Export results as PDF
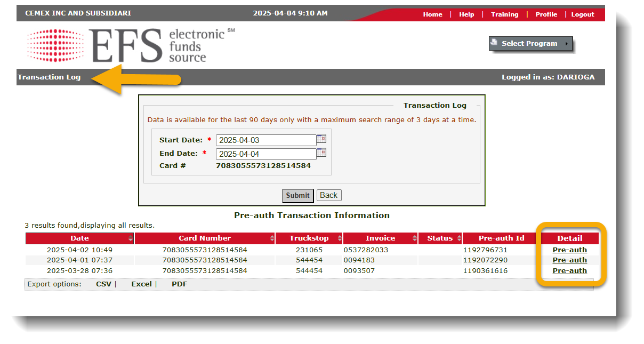The width and height of the screenshot is (644, 344). 179,284
